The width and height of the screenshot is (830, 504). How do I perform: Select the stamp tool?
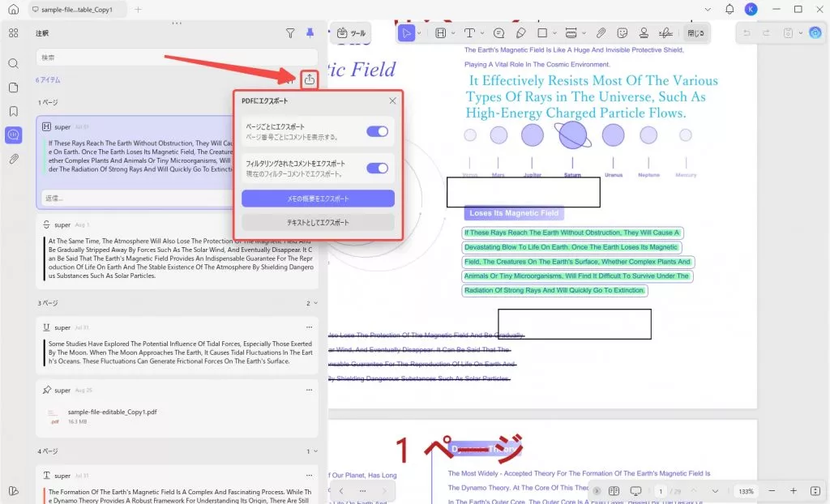click(x=644, y=33)
